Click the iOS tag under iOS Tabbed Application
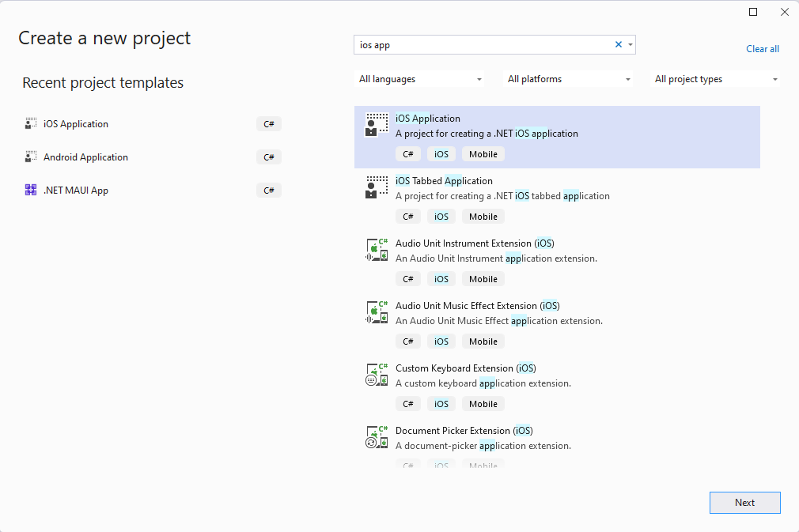799x532 pixels. point(441,217)
